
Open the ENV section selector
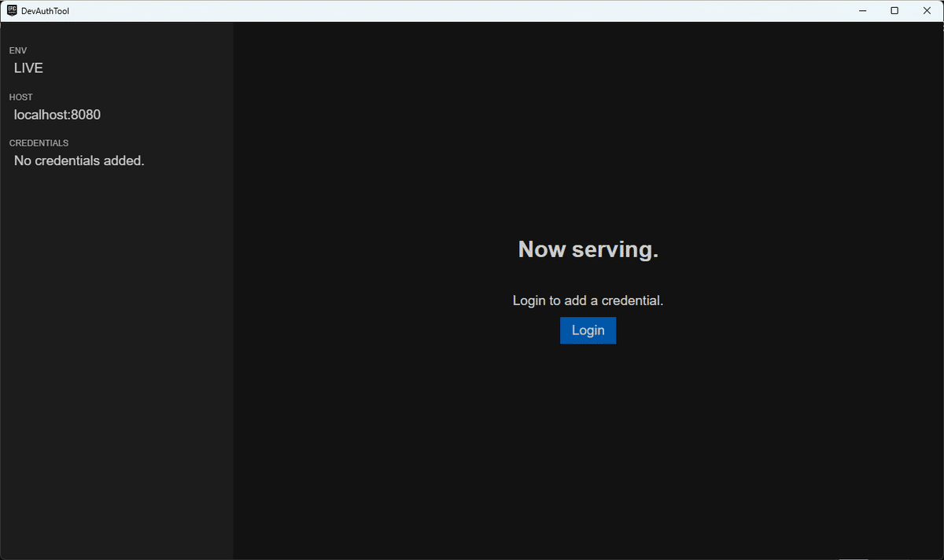point(17,50)
